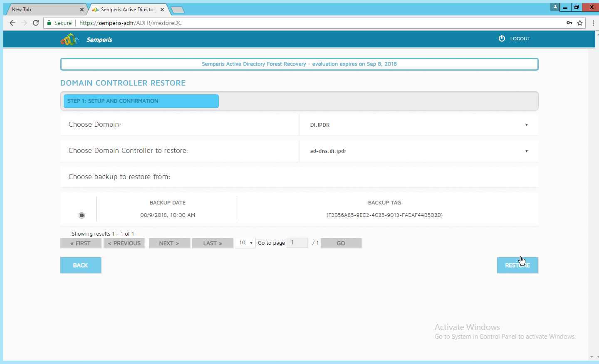
Task: Click the RESTORE button
Action: (x=517, y=265)
